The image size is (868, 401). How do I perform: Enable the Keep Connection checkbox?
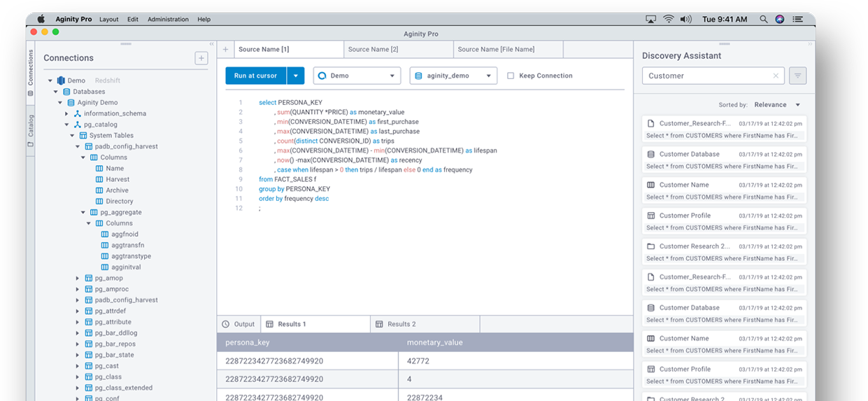tap(511, 76)
